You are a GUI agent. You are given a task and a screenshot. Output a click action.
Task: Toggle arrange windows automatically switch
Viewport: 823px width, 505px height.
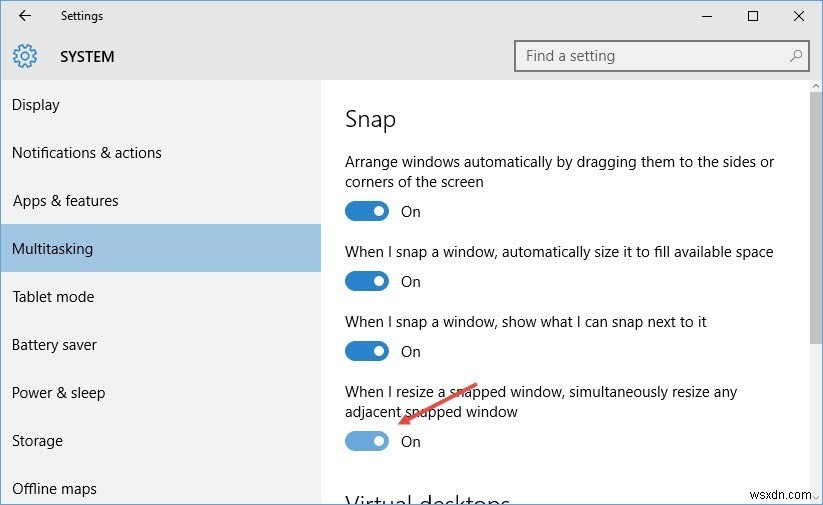coord(367,212)
